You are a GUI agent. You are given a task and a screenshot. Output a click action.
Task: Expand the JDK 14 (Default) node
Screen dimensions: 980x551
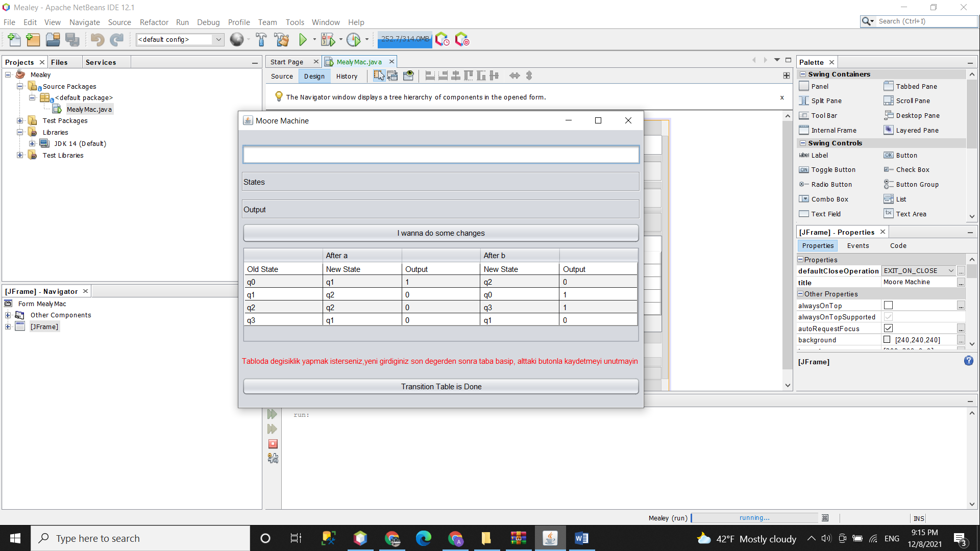point(32,143)
